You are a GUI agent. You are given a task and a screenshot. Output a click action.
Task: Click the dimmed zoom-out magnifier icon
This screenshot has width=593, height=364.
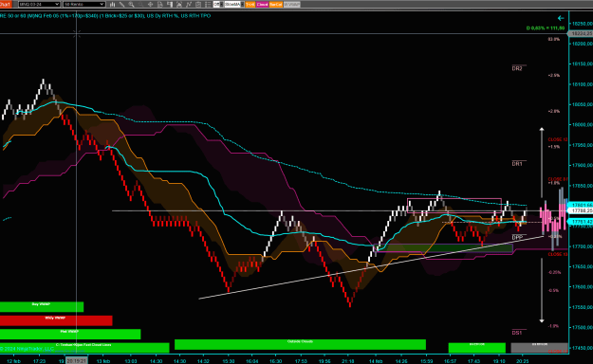click(140, 4)
